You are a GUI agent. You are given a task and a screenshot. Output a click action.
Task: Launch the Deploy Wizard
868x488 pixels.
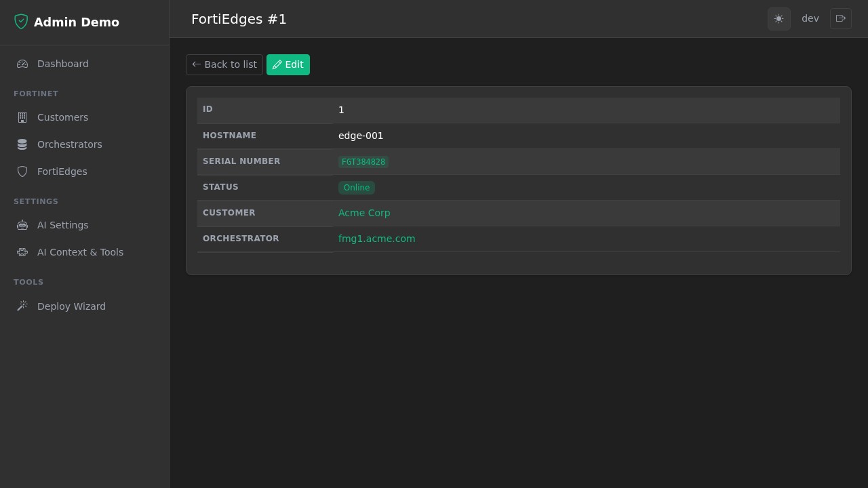84,306
